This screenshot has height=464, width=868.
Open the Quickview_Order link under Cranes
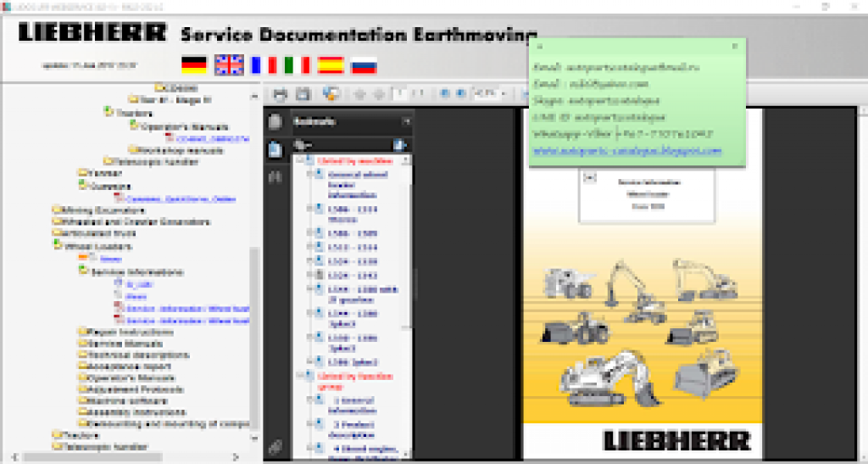[x=181, y=198]
